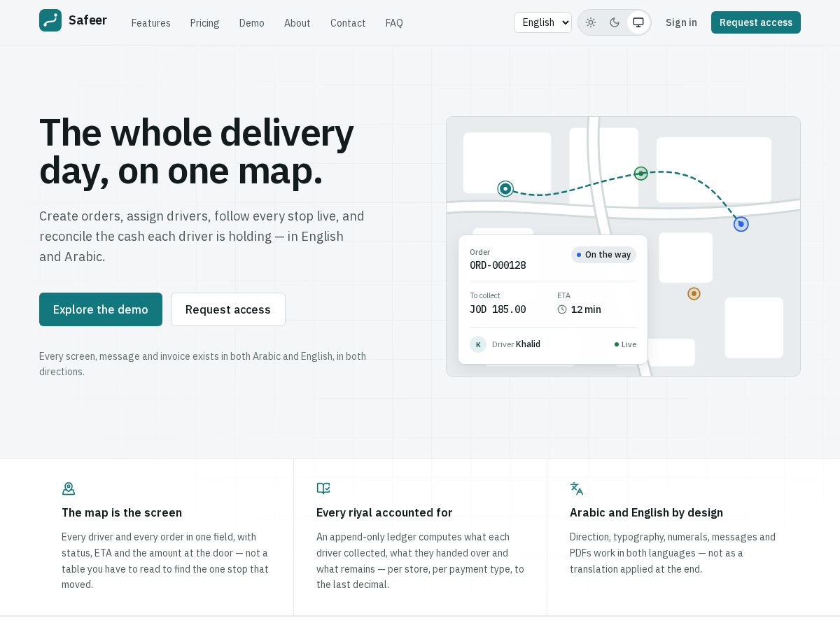Open the Pricing nav item
This screenshot has height=630, width=840.
click(x=204, y=23)
